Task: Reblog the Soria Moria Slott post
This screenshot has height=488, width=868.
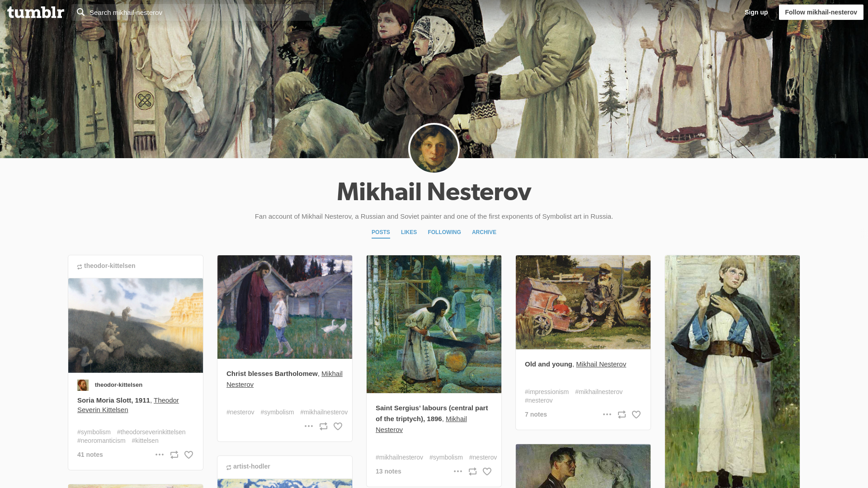Action: (x=174, y=455)
